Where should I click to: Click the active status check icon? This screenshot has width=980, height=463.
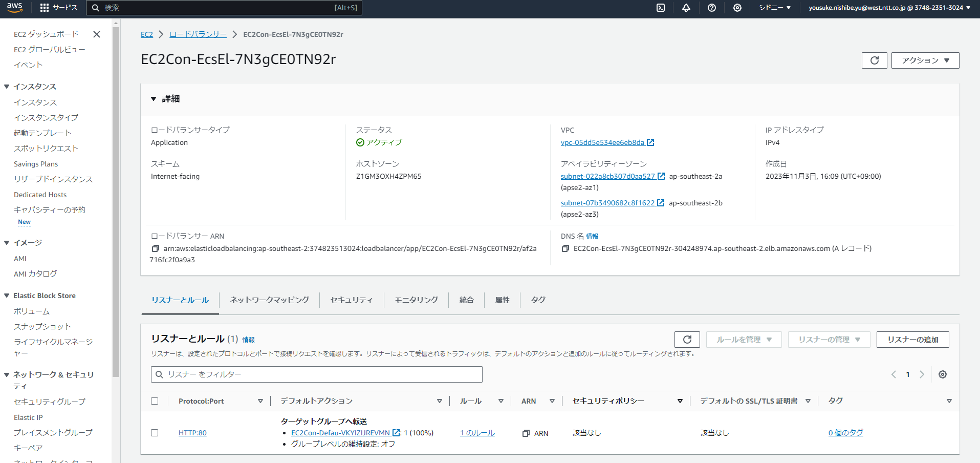click(x=360, y=142)
